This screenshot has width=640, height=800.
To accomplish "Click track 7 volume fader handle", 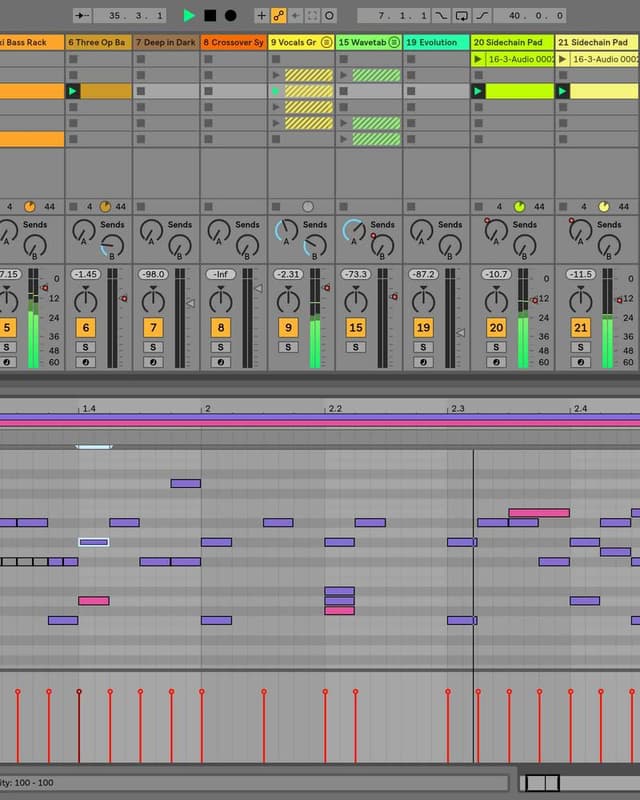I will click(190, 304).
